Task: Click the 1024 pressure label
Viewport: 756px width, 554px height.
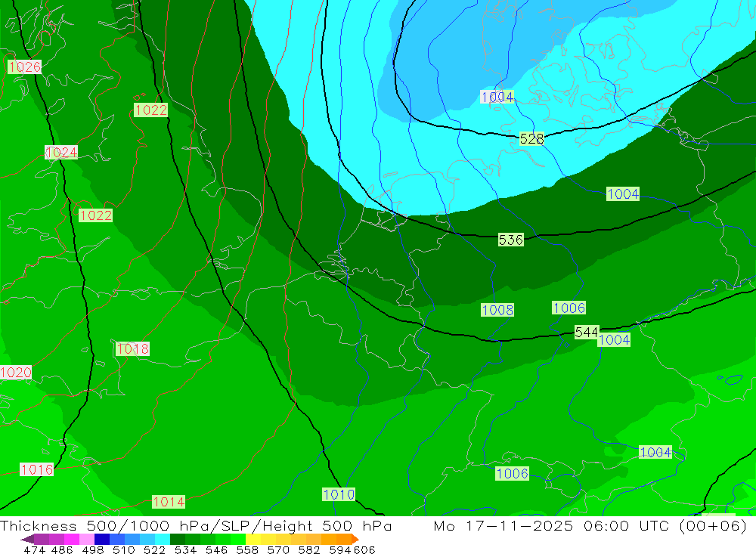Action: [61, 153]
